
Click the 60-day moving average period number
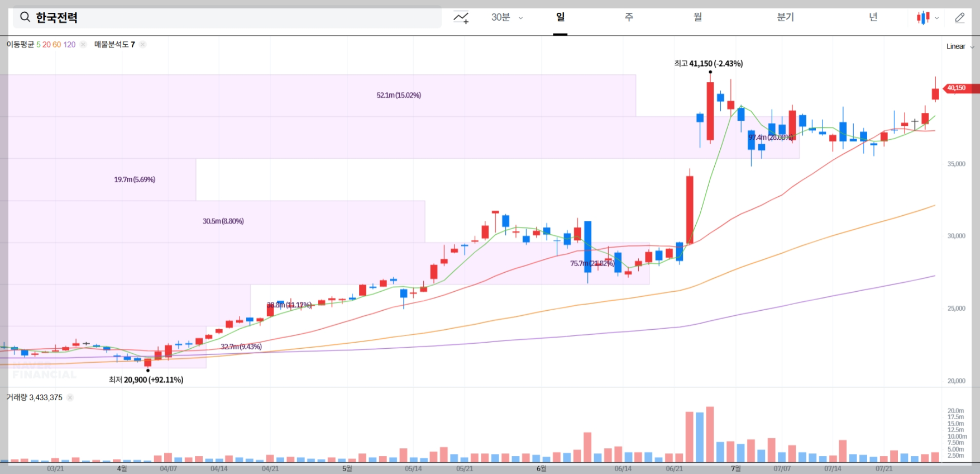click(x=57, y=45)
